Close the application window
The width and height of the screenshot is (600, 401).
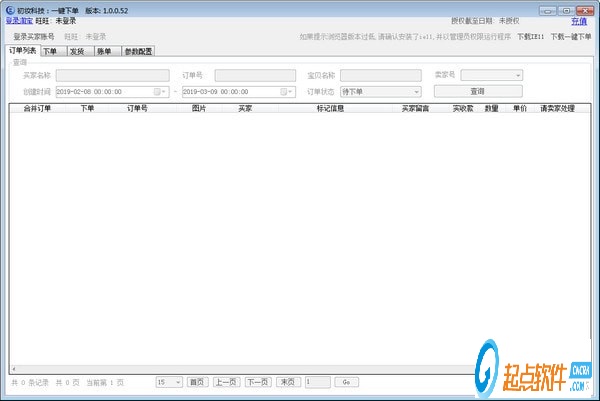tap(585, 11)
